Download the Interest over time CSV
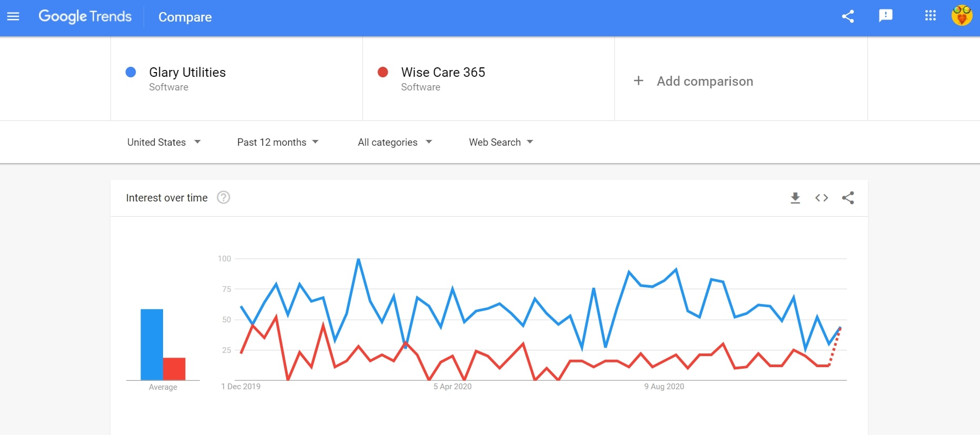 click(x=795, y=198)
